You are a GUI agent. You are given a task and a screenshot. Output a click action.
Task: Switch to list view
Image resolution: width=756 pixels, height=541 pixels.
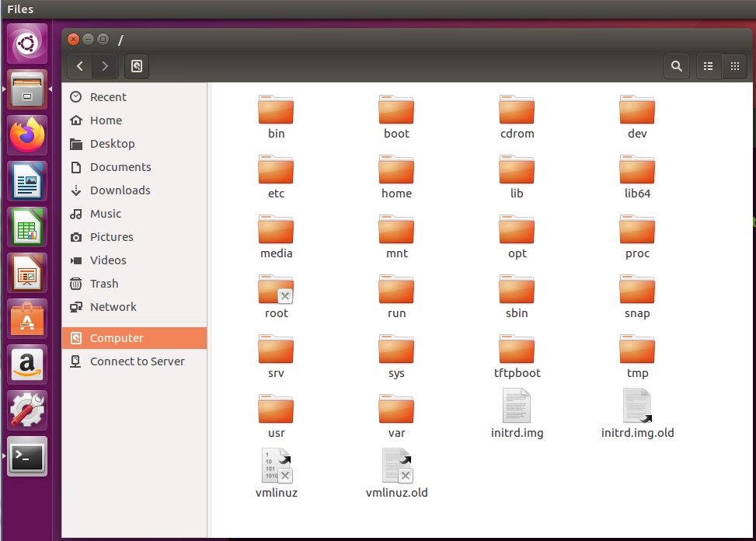point(709,66)
